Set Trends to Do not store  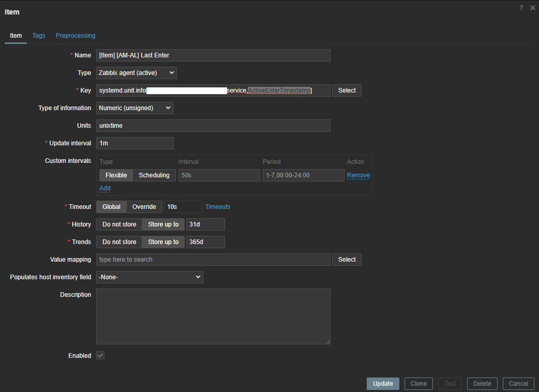[x=119, y=242]
